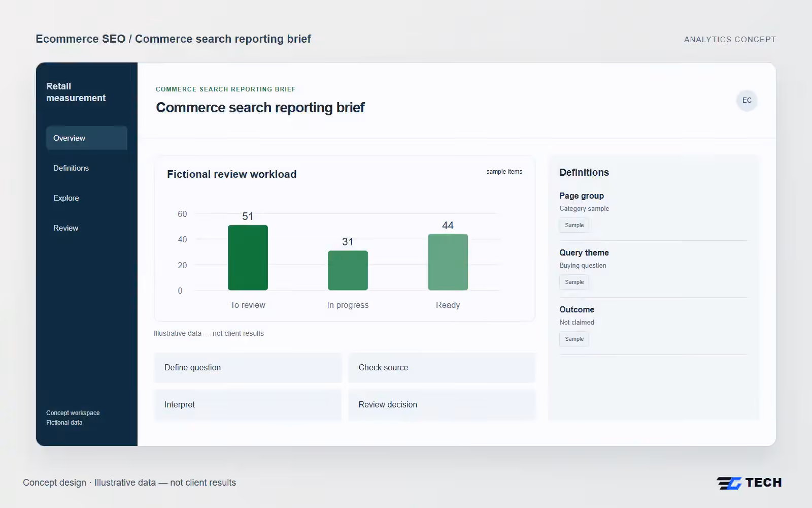This screenshot has height=508, width=812.
Task: Open the Review decision card
Action: [x=442, y=405]
